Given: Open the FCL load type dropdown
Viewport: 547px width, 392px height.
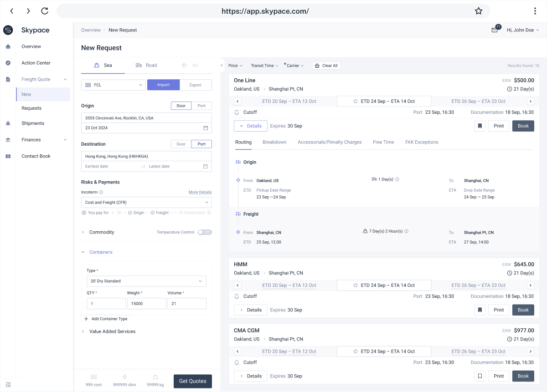Looking at the screenshot, I should pos(114,85).
